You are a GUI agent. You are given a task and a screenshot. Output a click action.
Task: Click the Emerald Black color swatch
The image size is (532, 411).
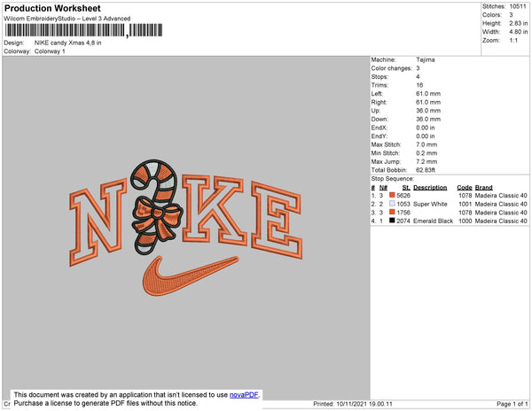[x=392, y=221]
